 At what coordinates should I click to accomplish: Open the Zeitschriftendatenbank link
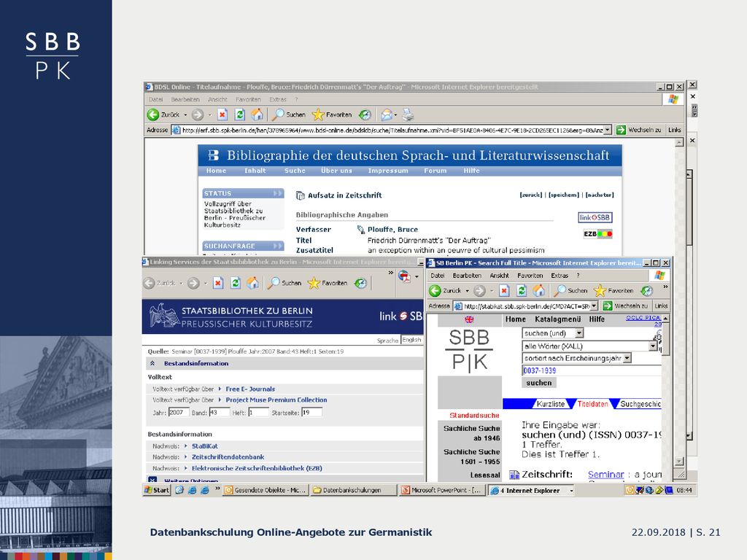tap(228, 457)
